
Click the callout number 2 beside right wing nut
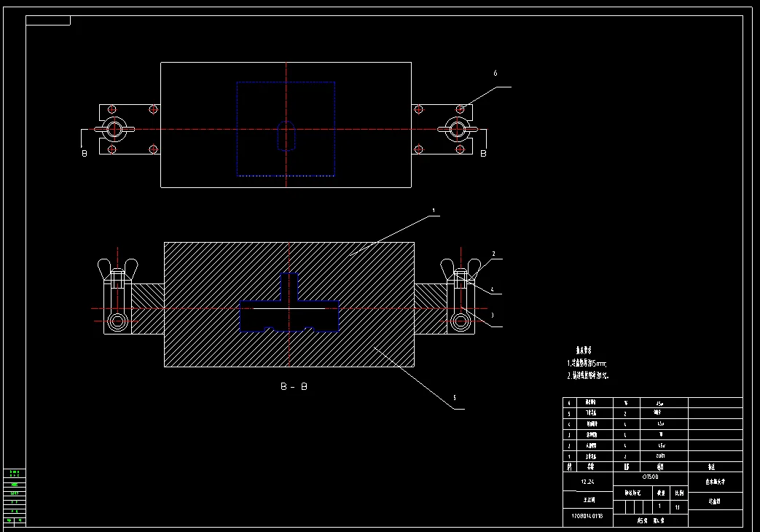pos(493,254)
